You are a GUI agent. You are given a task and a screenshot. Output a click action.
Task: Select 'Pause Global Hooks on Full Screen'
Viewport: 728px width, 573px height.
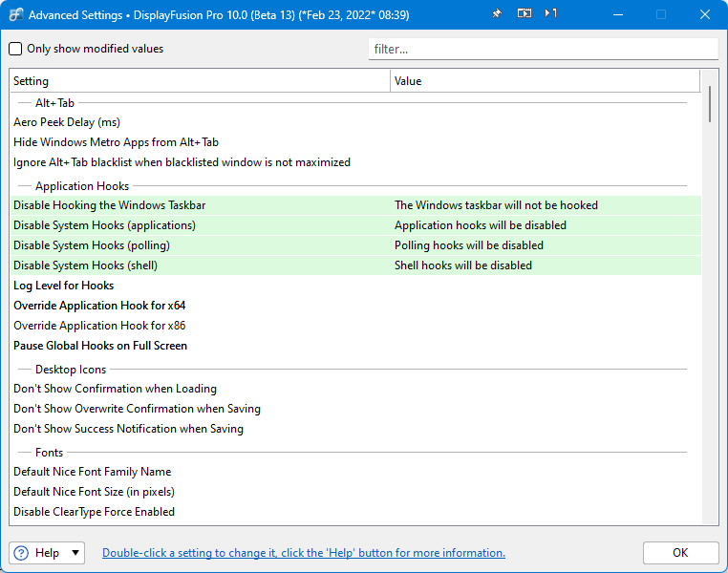point(100,346)
